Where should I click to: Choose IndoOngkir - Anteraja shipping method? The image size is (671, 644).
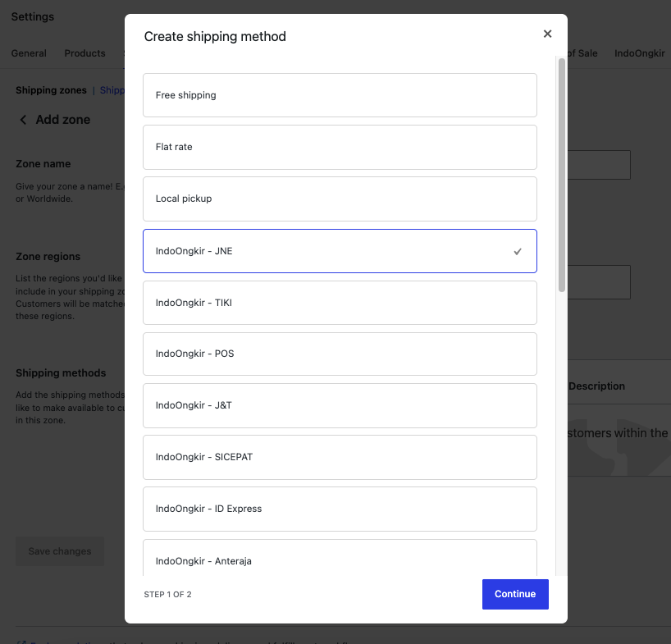coord(340,558)
